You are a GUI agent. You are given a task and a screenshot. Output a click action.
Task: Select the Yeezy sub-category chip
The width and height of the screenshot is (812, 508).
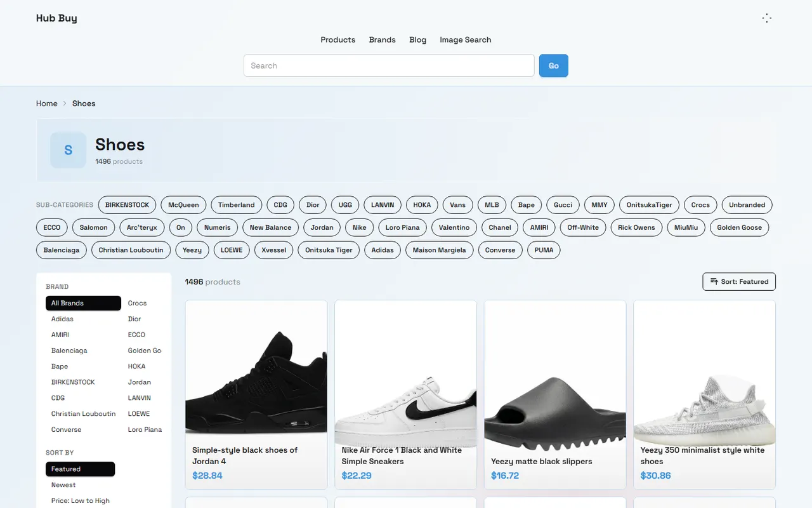[x=192, y=250]
